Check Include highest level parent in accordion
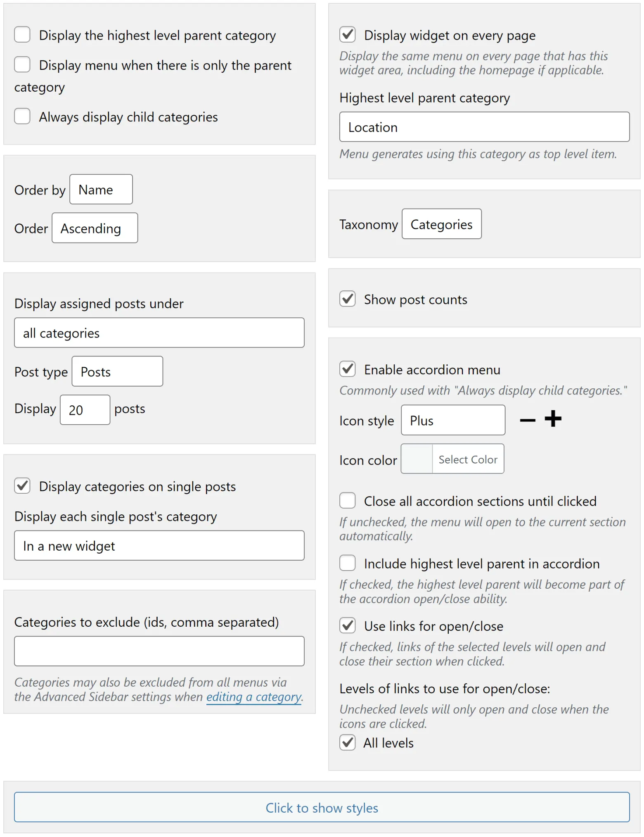Viewport: 644px width, 837px height. (x=347, y=563)
